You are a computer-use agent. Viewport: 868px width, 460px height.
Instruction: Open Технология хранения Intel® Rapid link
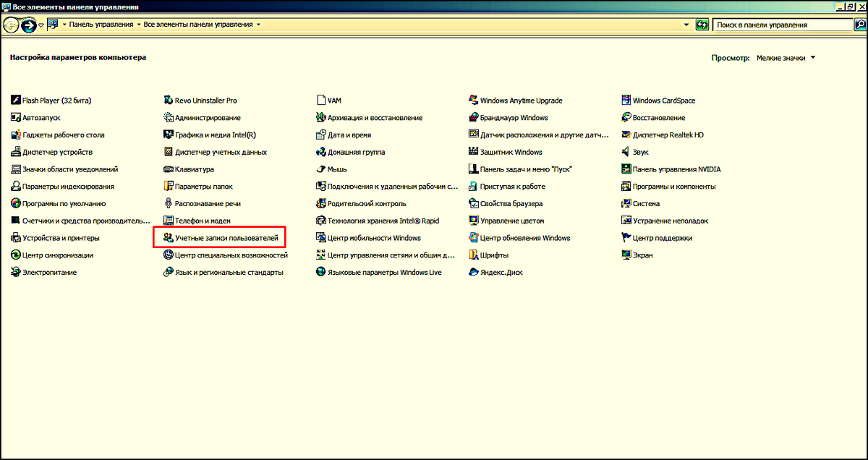(x=383, y=221)
